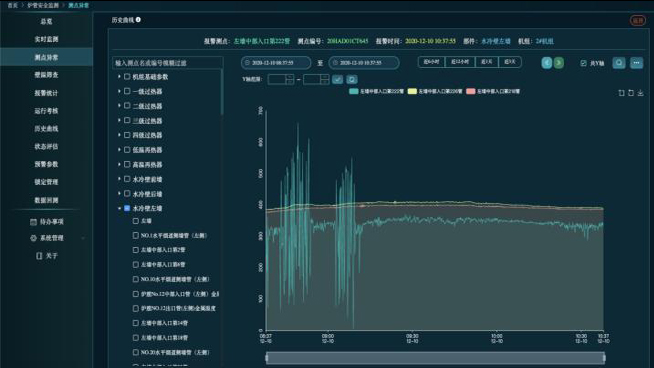
Task: Expand the 高温再热器 tree node
Action: coord(119,164)
